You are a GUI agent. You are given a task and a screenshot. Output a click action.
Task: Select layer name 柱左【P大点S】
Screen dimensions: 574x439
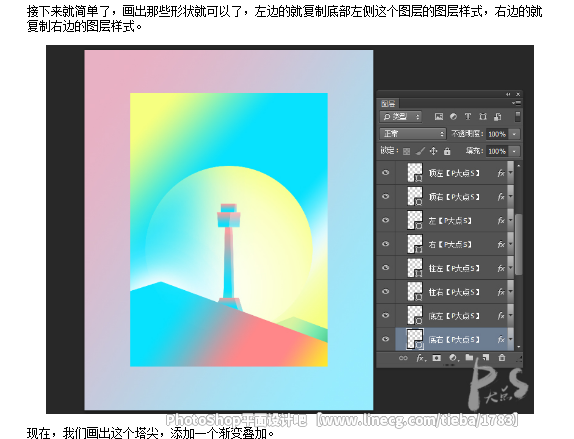[454, 268]
